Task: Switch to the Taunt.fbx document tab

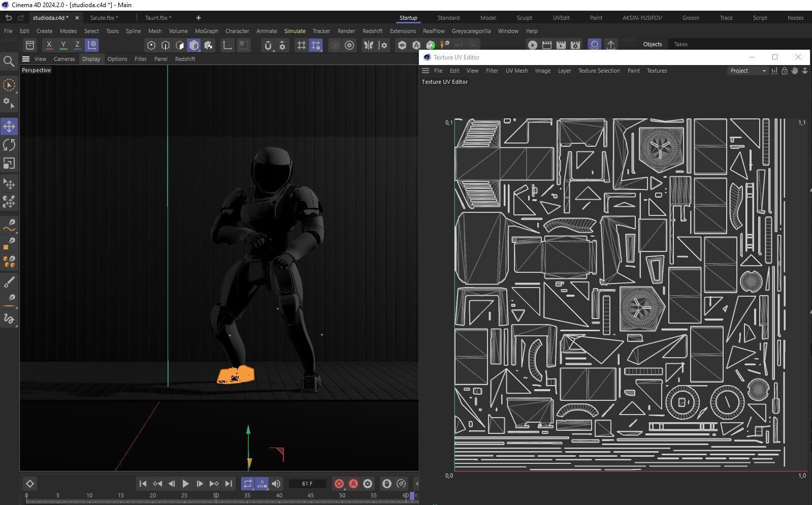Action: click(x=158, y=18)
